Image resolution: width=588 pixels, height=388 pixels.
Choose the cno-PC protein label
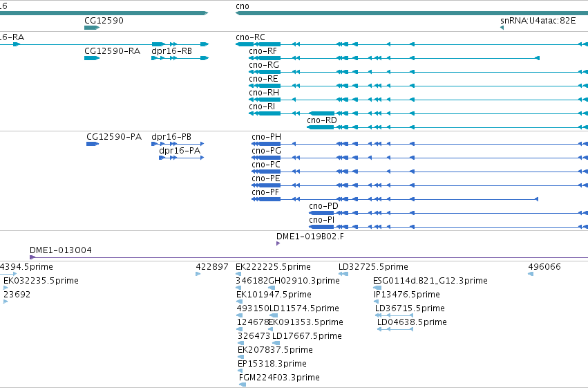pos(266,165)
